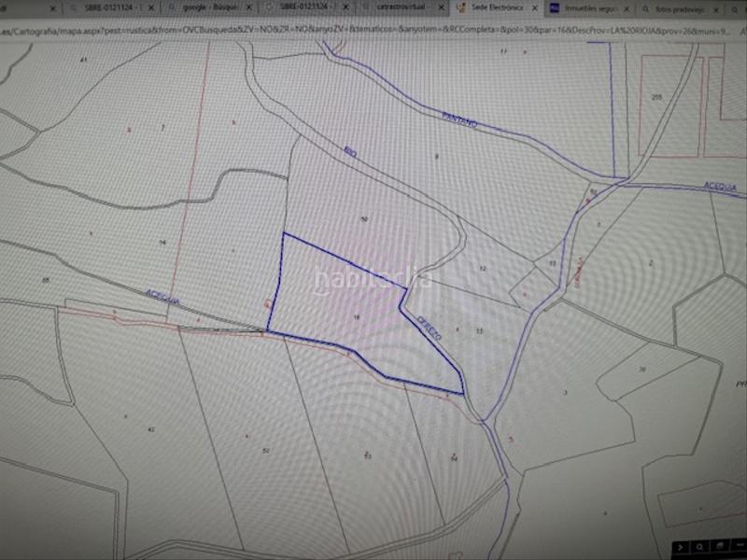This screenshot has height=560, width=747.
Task: Click the minus icon in the map toolbar
Action: (739, 546)
